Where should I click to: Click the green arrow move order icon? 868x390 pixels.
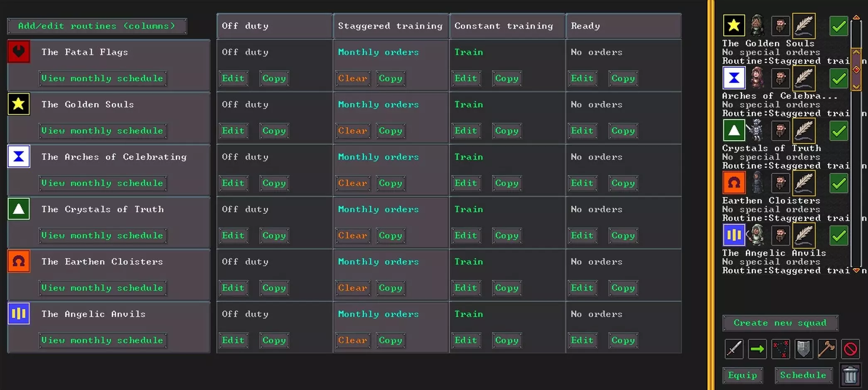[757, 349]
